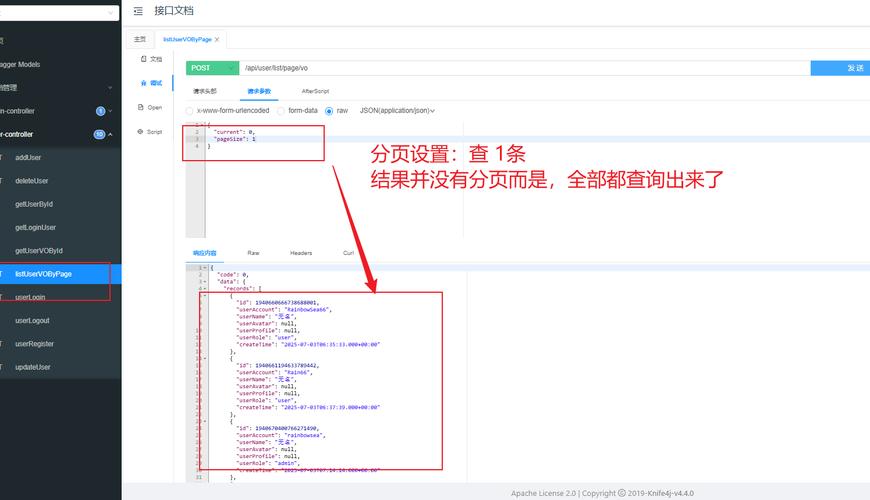This screenshot has width=870, height=500.
Task: Click the "userRole": "admin" line
Action: point(269,463)
